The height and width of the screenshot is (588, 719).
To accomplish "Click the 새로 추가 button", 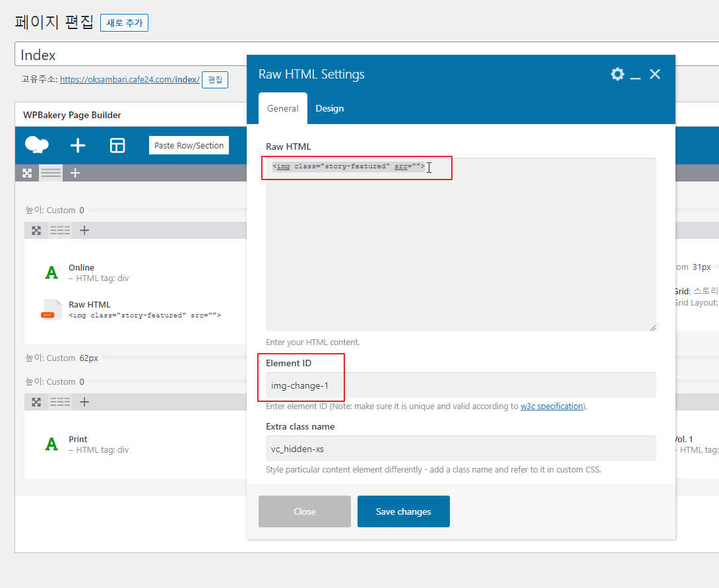I will coord(124,22).
